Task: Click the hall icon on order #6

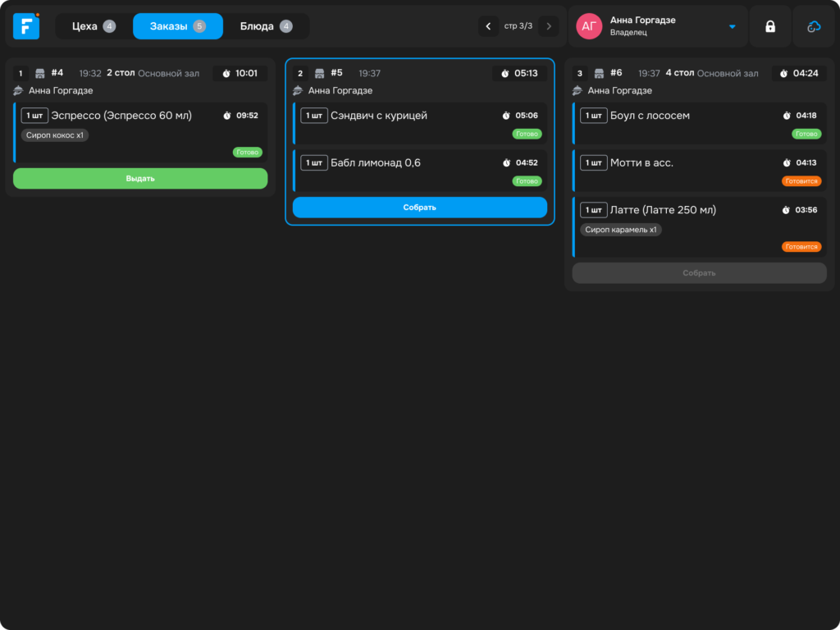Action: pyautogui.click(x=599, y=73)
